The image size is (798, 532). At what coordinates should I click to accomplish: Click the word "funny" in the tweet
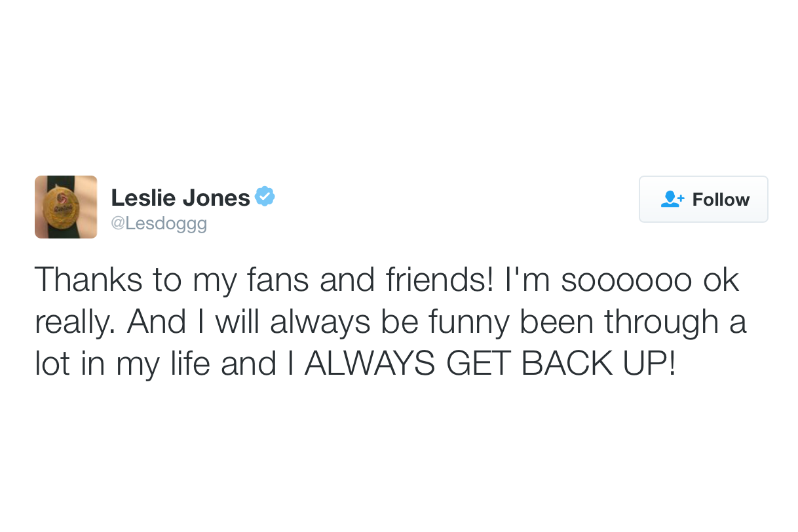point(464,322)
